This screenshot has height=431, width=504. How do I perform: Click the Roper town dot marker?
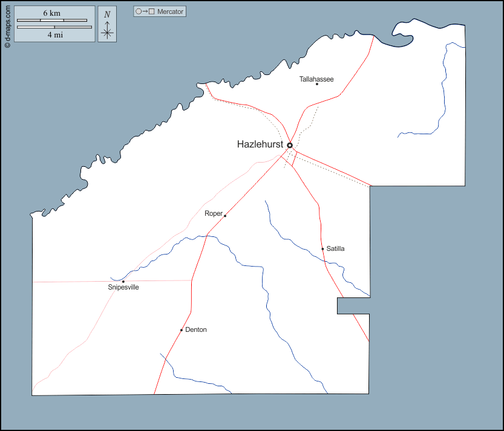(224, 216)
